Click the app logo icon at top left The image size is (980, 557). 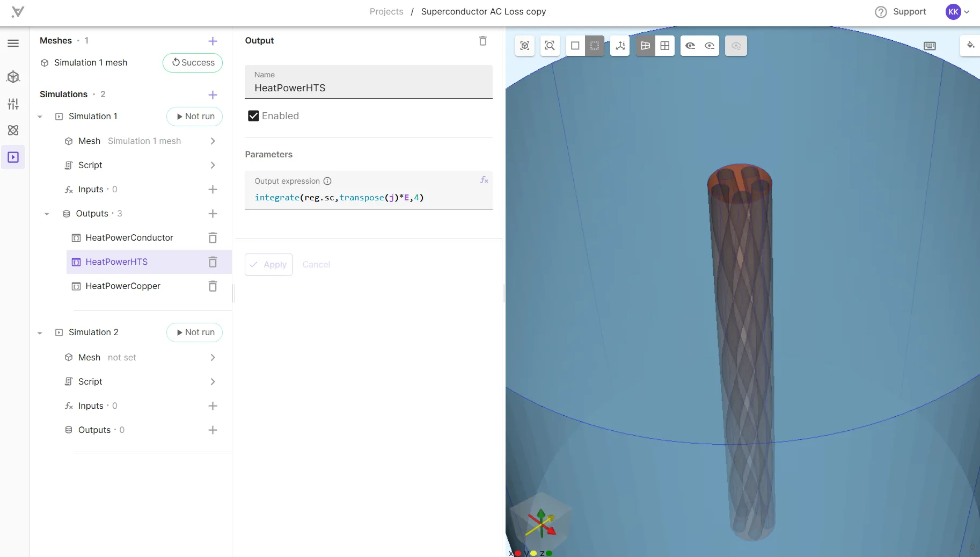coord(18,11)
